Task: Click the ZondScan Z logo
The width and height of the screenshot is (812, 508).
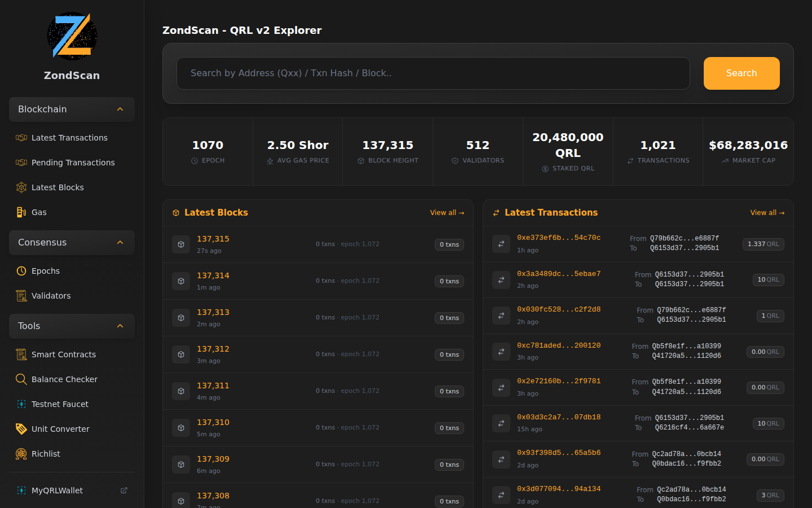Action: (72, 36)
